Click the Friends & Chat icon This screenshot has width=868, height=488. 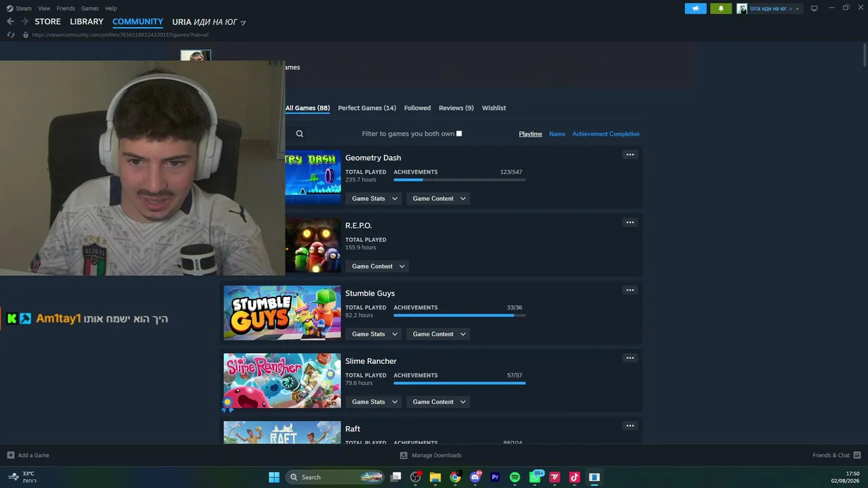tap(857, 455)
